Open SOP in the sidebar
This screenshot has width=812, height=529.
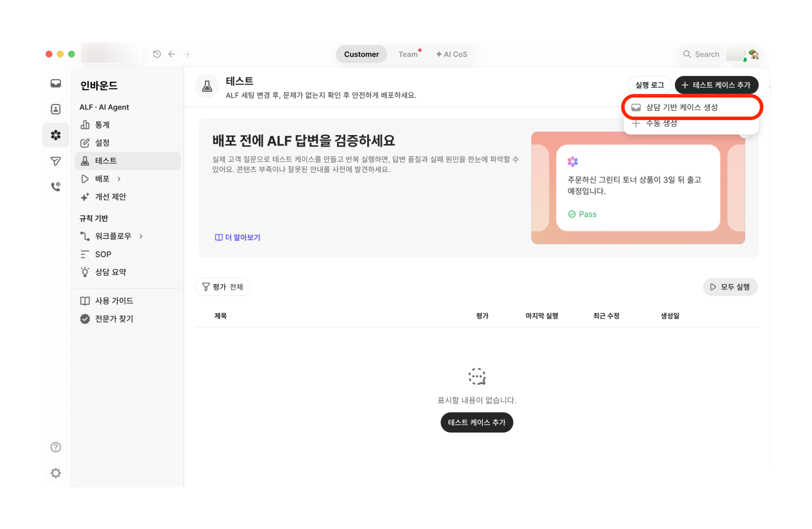[128, 254]
